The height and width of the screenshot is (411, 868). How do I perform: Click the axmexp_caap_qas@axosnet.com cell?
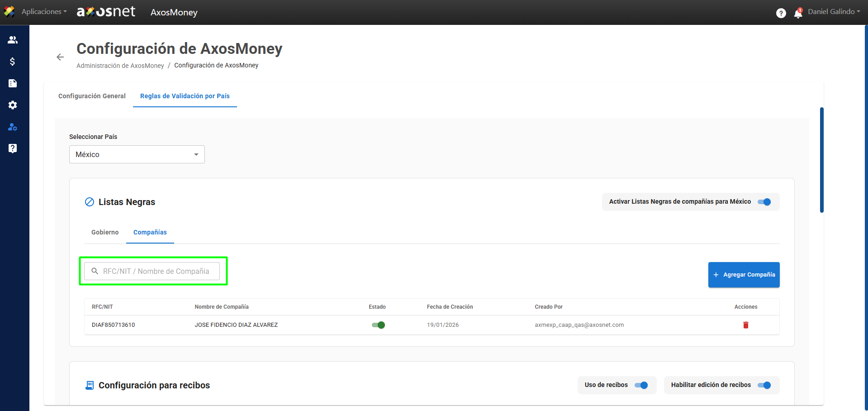click(579, 325)
